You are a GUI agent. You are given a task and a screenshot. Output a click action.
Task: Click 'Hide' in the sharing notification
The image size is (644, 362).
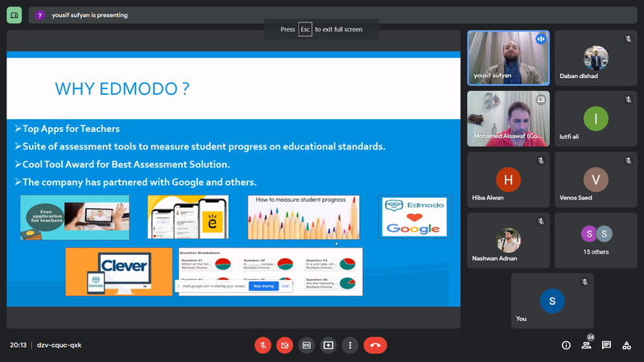(285, 286)
